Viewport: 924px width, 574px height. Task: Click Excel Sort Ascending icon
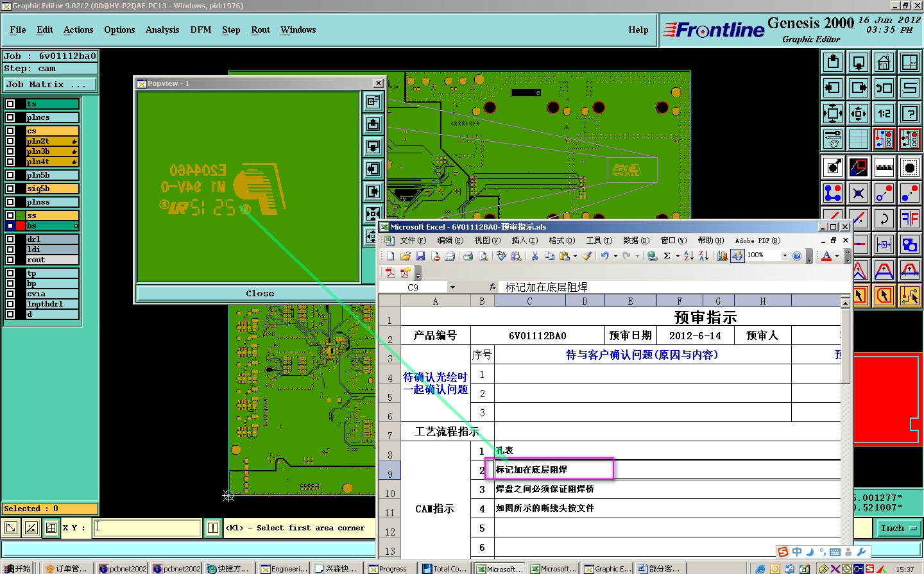point(689,256)
